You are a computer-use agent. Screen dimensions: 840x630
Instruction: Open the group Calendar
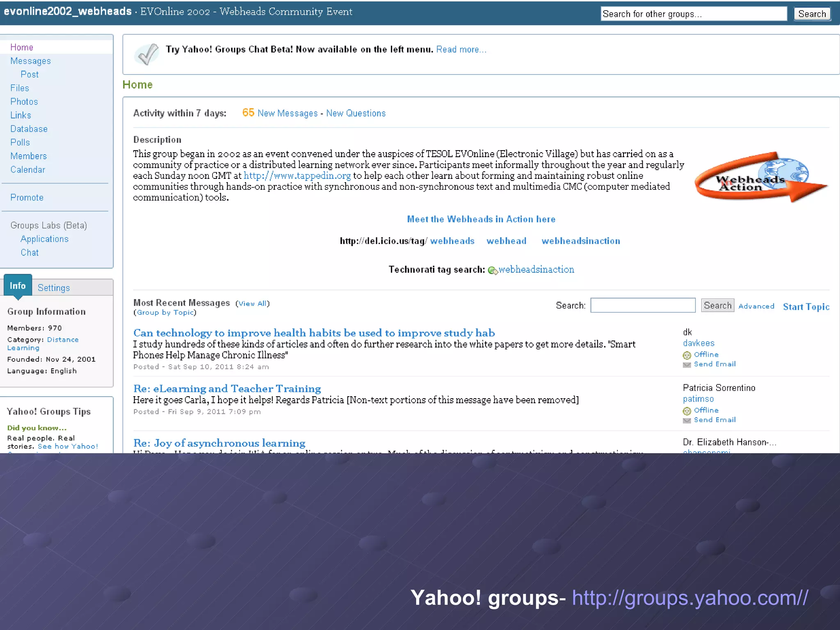coord(28,169)
